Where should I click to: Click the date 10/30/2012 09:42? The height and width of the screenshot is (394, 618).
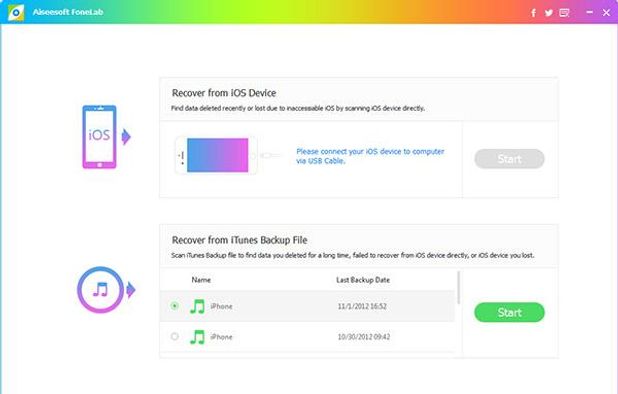pos(364,337)
